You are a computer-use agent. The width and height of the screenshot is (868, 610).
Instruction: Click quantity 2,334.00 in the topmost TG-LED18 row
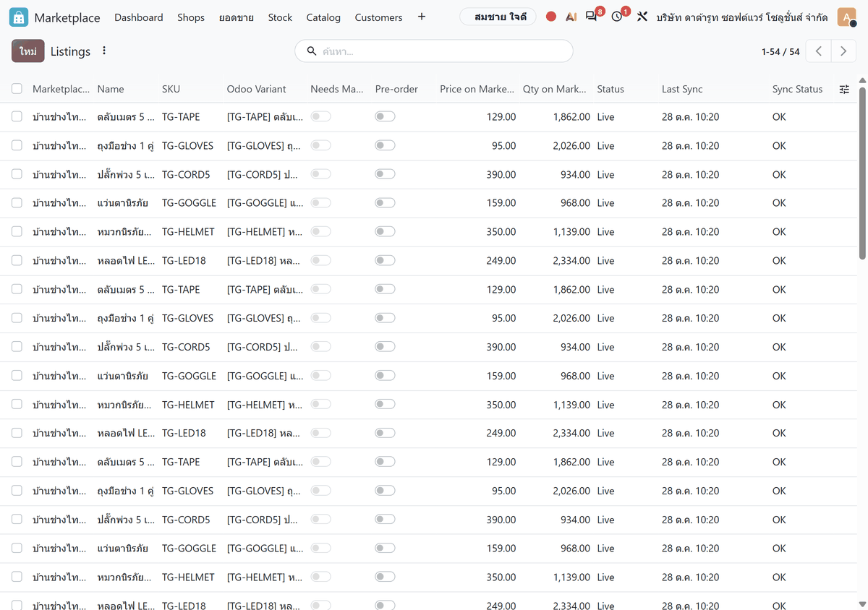[571, 261]
